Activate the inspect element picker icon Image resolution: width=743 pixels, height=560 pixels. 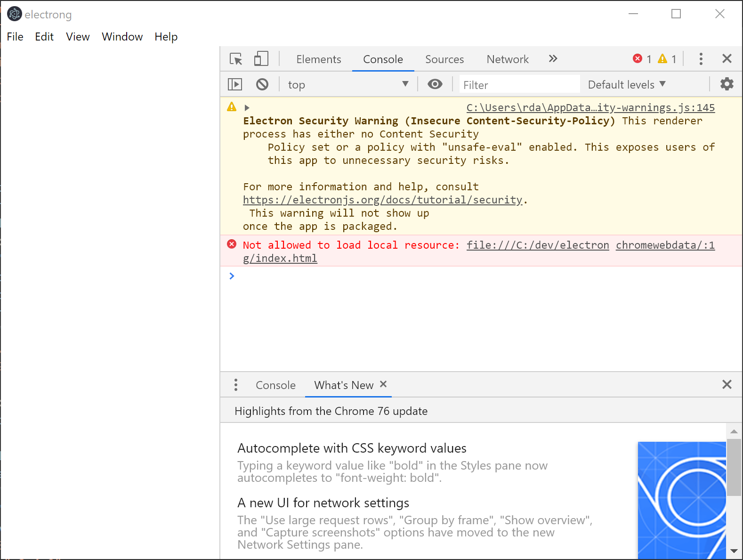[236, 59]
